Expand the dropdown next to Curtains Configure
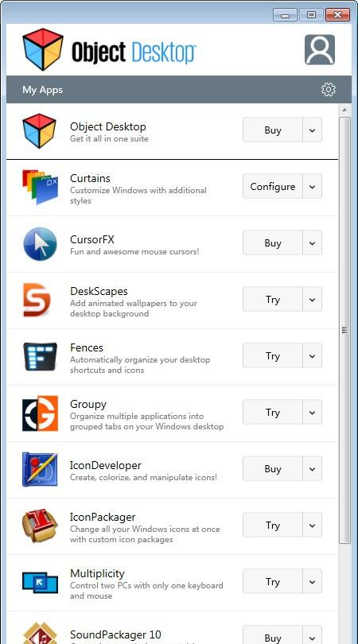The image size is (358, 644). 313,187
